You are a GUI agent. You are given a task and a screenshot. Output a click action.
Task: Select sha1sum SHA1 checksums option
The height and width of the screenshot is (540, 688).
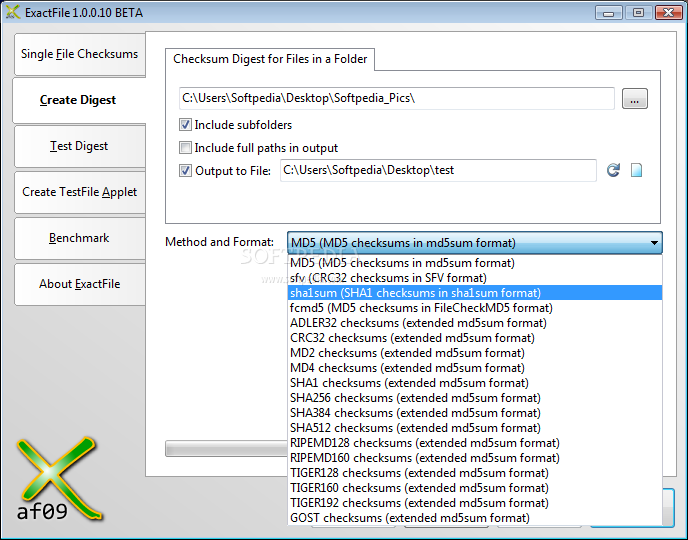475,293
